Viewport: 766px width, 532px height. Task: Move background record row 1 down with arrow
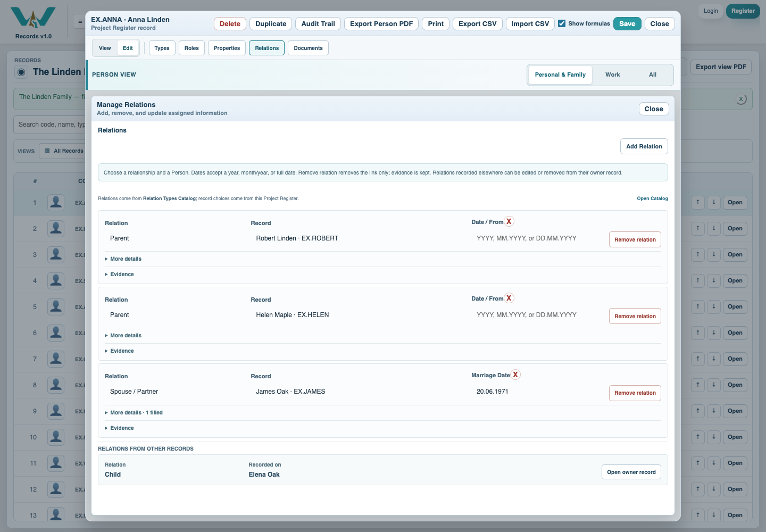[x=714, y=202]
